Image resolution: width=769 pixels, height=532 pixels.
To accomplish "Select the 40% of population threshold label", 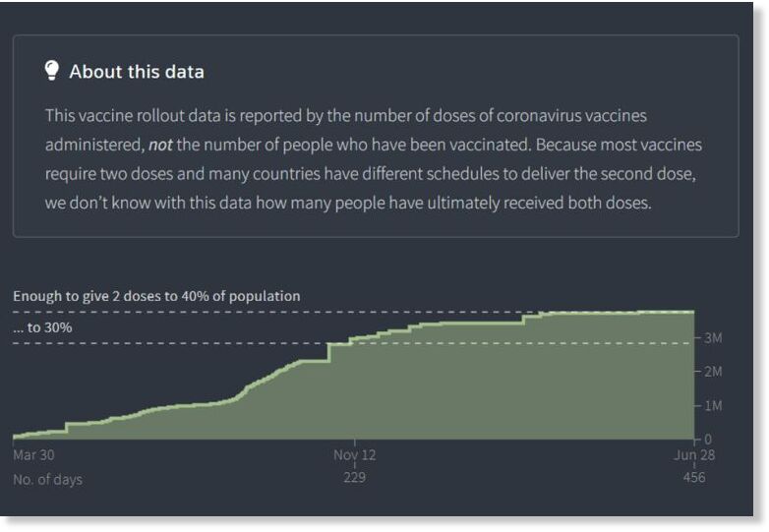I will [x=156, y=296].
